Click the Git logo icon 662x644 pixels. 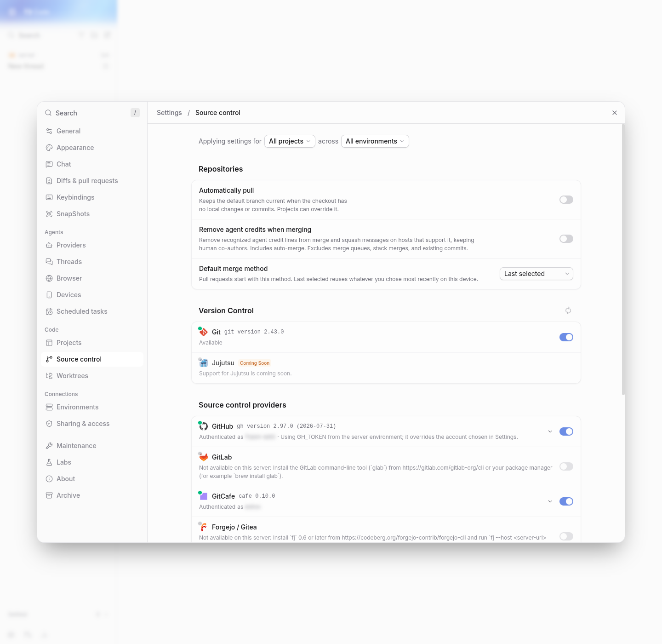203,332
